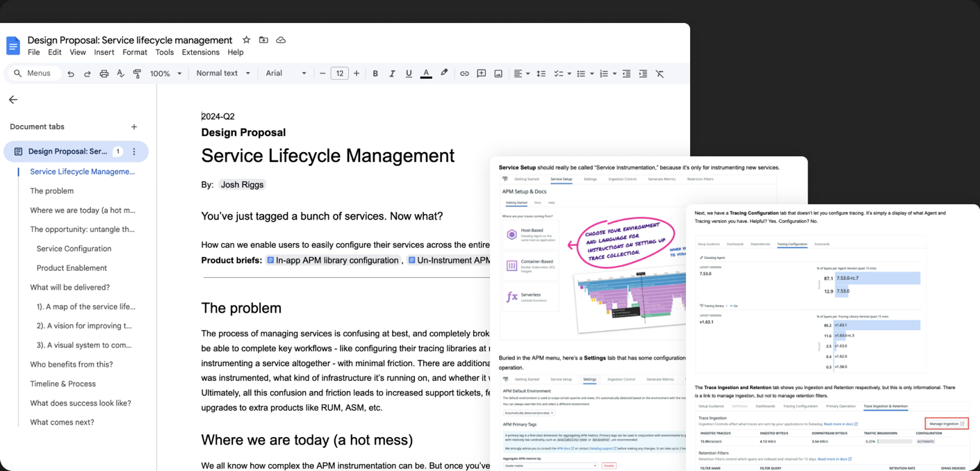Decrease the indent
The height and width of the screenshot is (471, 980).
626,74
